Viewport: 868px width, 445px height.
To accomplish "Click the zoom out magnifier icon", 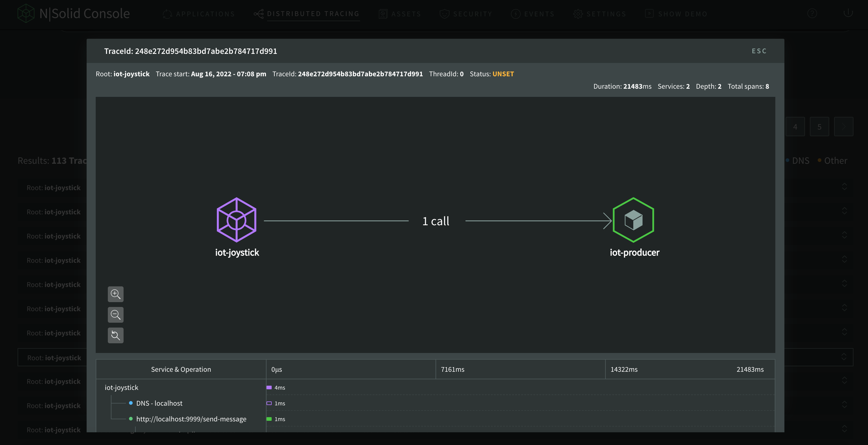I will point(116,315).
